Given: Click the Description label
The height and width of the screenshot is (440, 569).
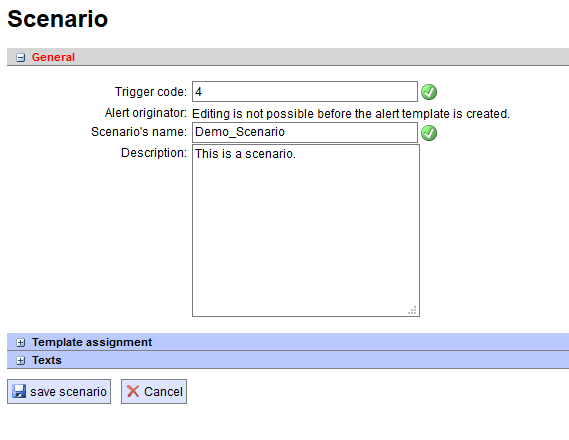Looking at the screenshot, I should (x=154, y=153).
